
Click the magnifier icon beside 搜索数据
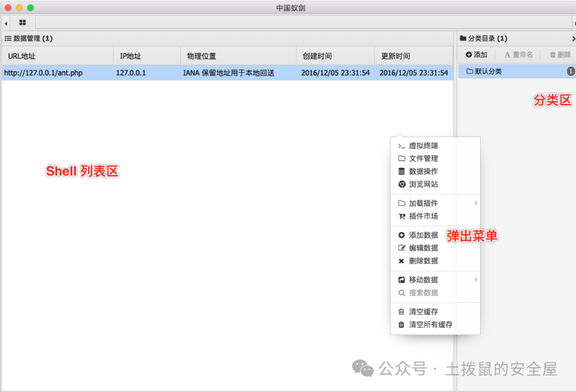(x=402, y=293)
